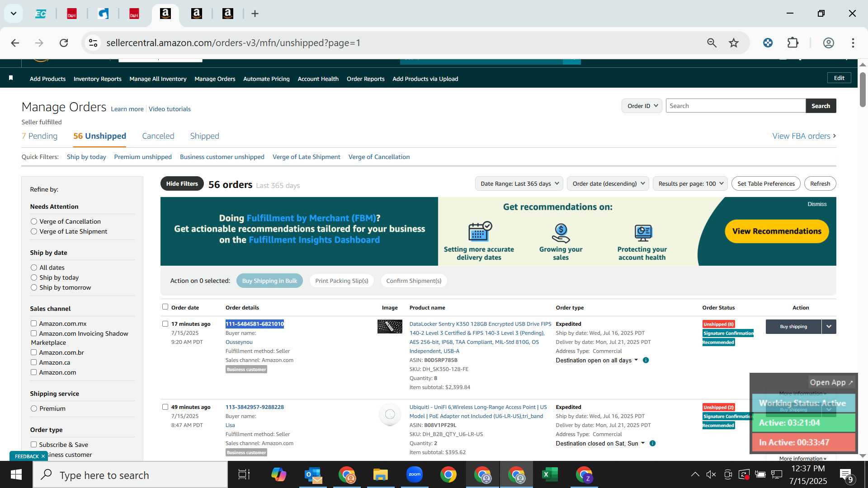This screenshot has height=488, width=868.
Task: Open the Chrome three-dot menu
Action: pos(853,43)
